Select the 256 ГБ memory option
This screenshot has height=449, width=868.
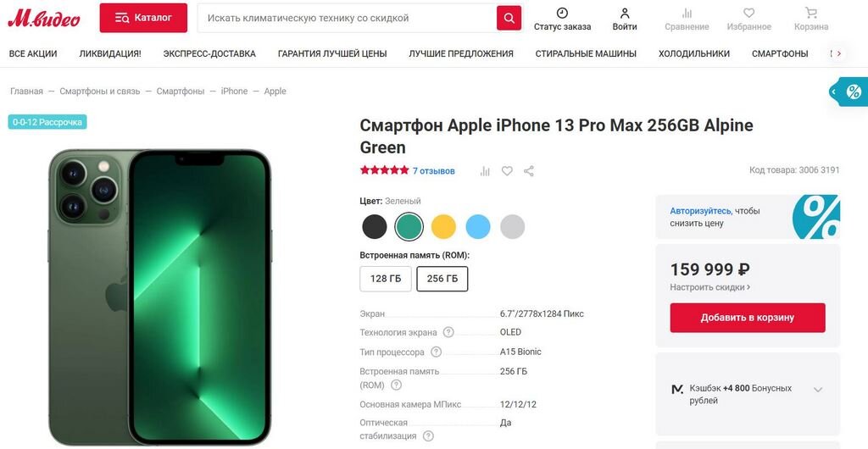pos(442,279)
